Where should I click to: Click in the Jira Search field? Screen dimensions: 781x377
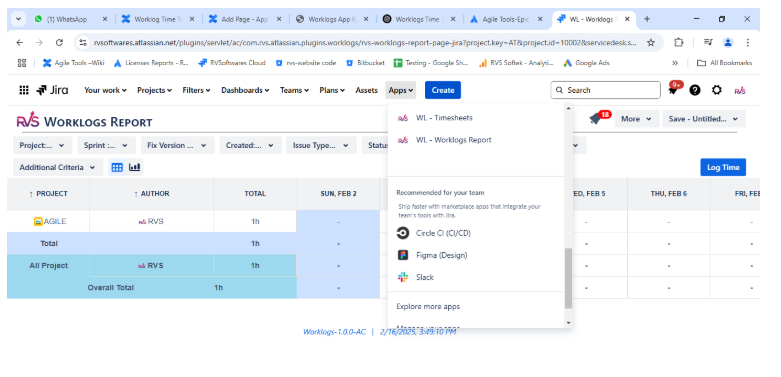605,90
